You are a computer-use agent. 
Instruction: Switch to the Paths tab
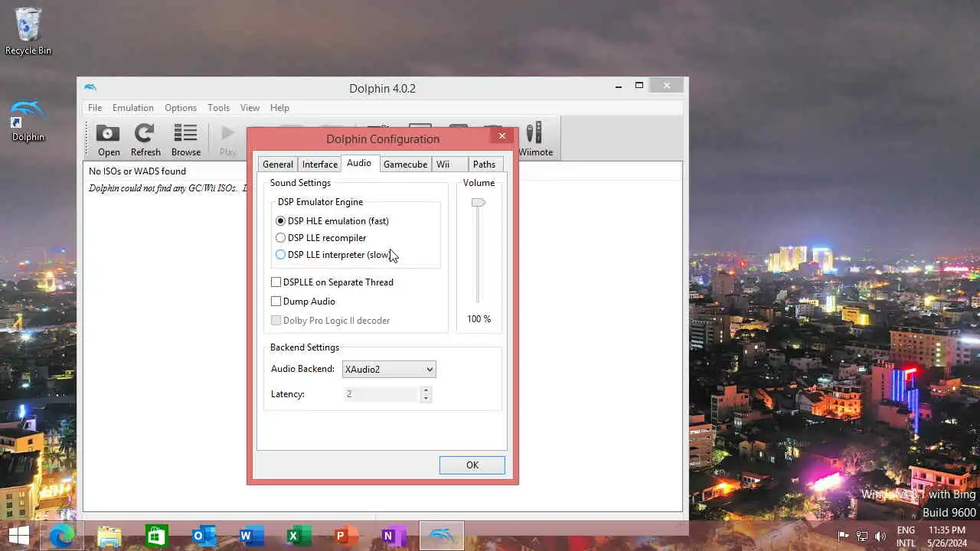point(484,165)
